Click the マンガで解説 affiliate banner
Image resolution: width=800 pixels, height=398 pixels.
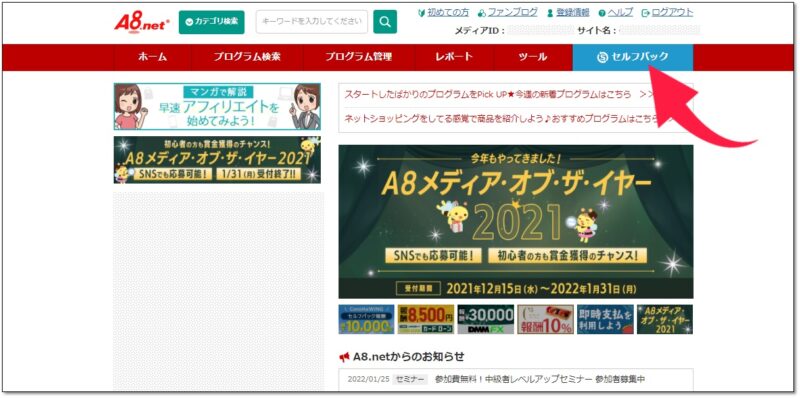click(217, 107)
